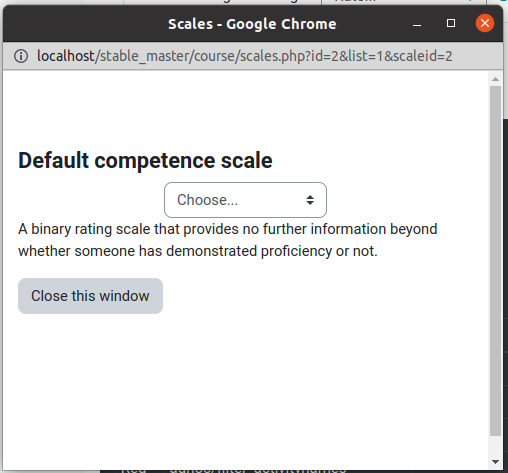Open the "Choose..." scale dropdown
Screen dimensions: 508x473
pyautogui.click(x=245, y=200)
